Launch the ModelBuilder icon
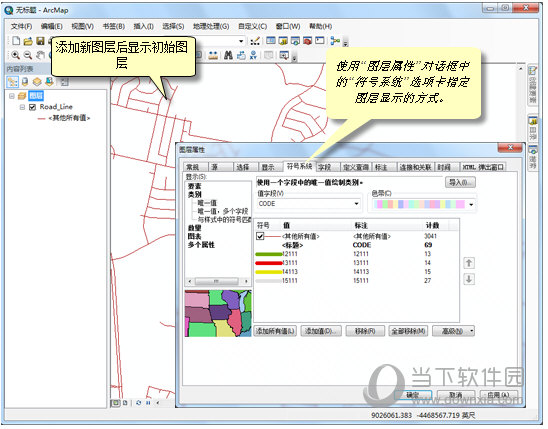This screenshot has width=548, height=429. (x=335, y=41)
